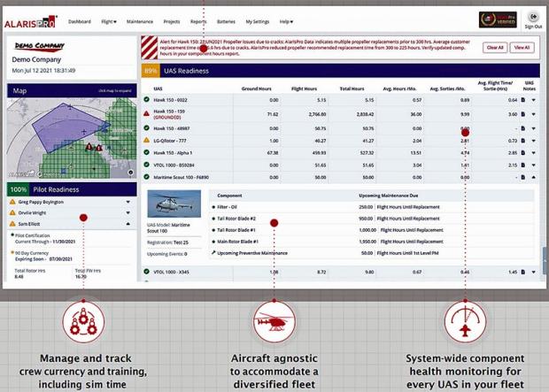
Task: Open UAS notes for Hawk 150 - 0022
Action: [523, 101]
